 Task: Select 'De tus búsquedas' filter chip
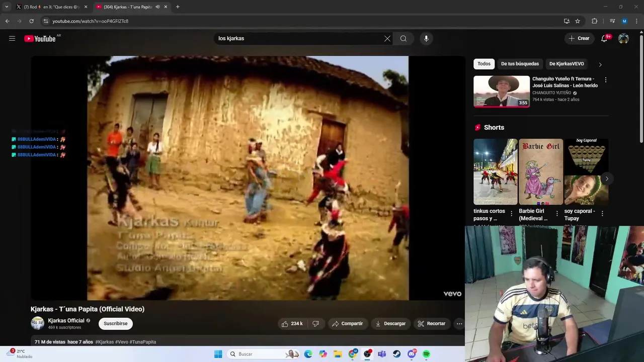[520, 64]
